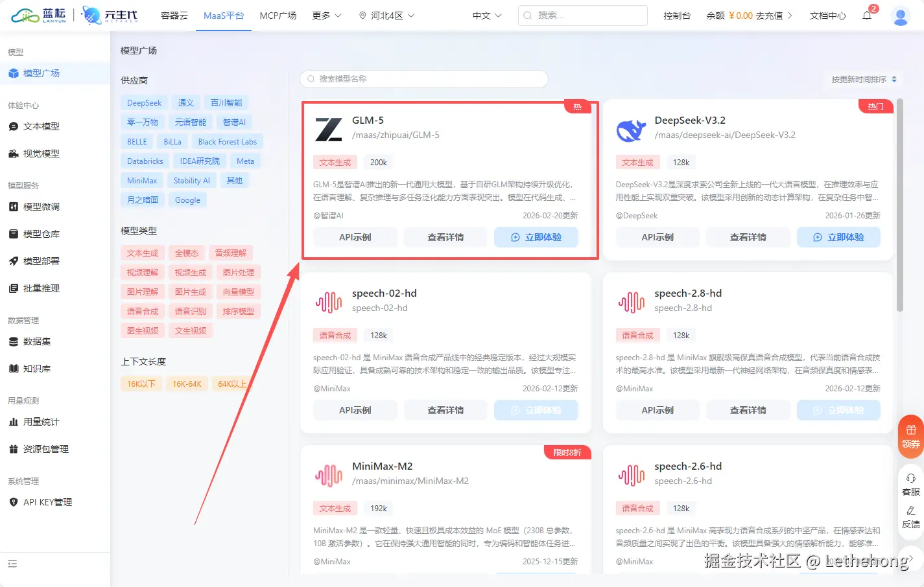The height and width of the screenshot is (587, 924).
Task: Focus the 搜索模型名称 search field
Action: 424,79
